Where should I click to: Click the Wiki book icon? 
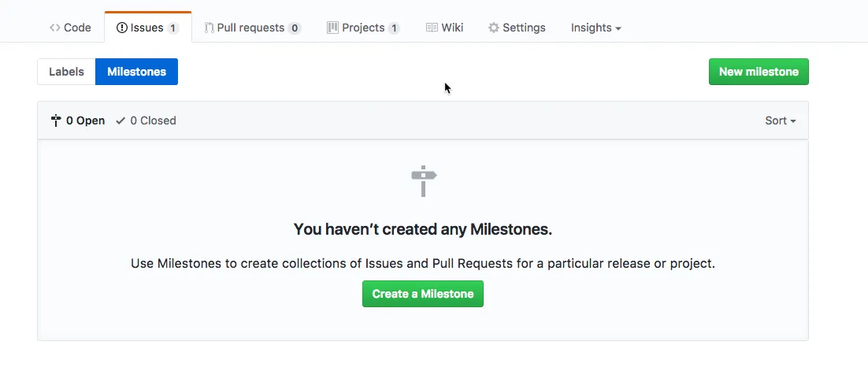432,28
